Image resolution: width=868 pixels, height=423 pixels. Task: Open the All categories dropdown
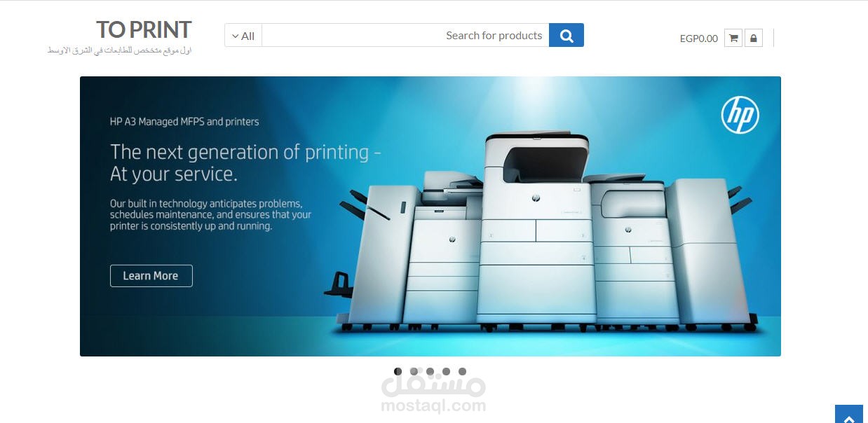pyautogui.click(x=243, y=36)
